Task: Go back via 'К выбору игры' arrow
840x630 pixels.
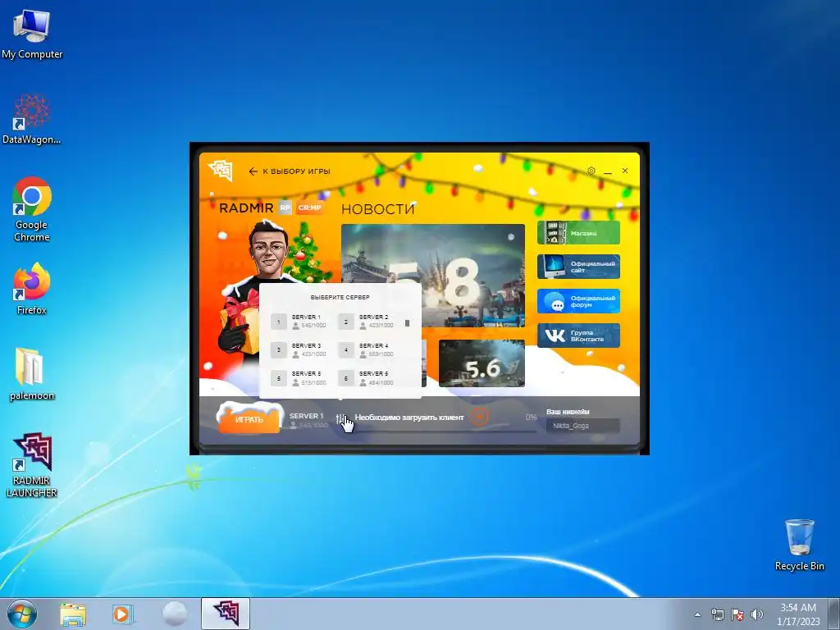Action: [290, 171]
